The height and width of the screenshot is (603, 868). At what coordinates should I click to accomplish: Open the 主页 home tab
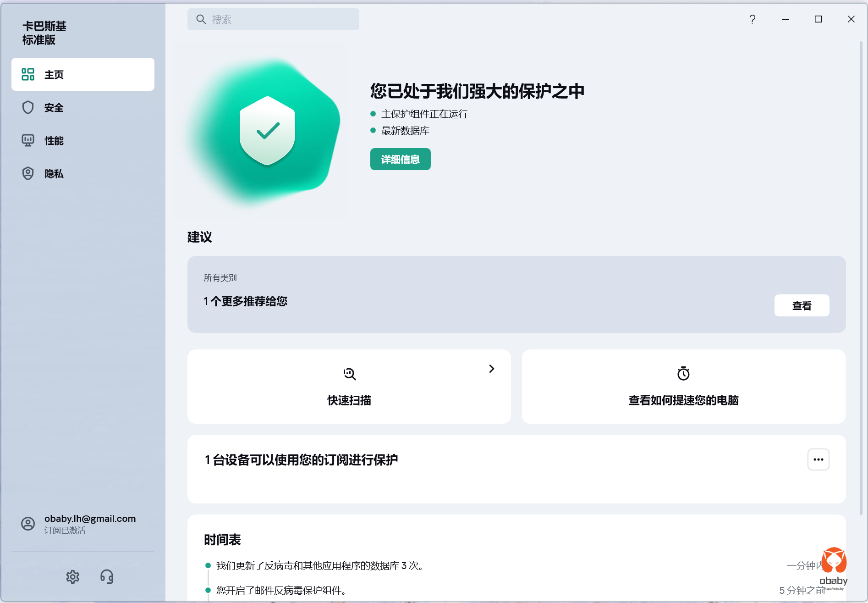click(x=83, y=74)
